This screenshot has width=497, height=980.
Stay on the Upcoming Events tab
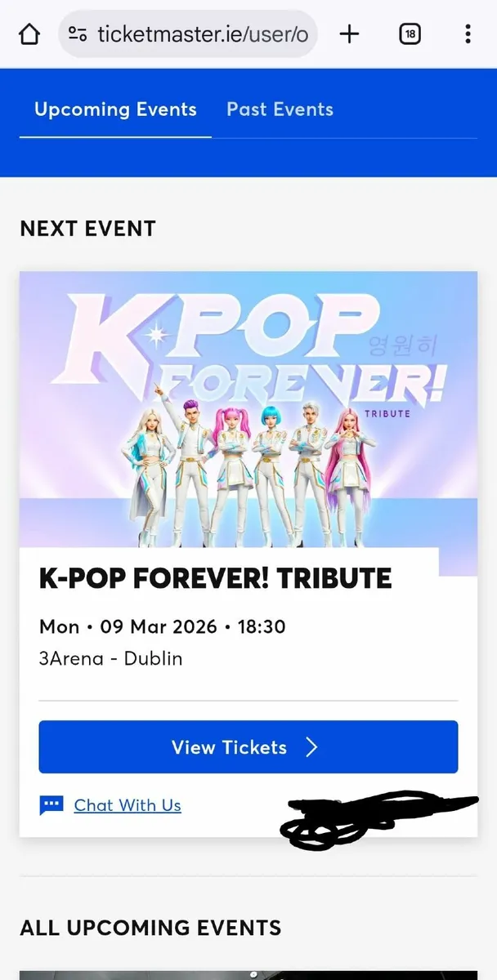pos(115,109)
